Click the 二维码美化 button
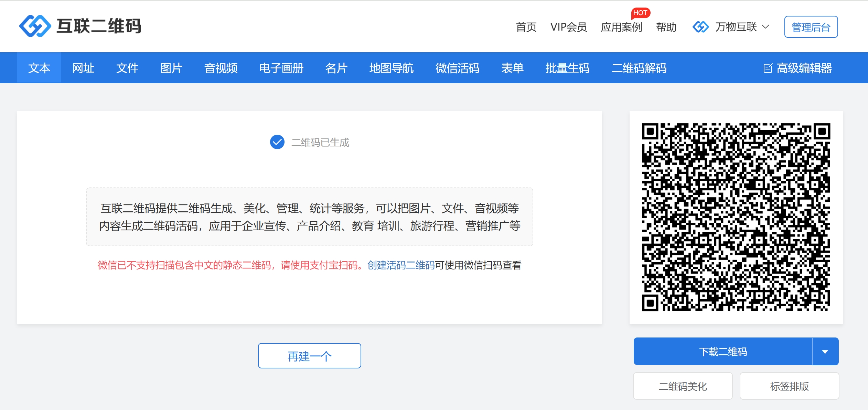 683,386
